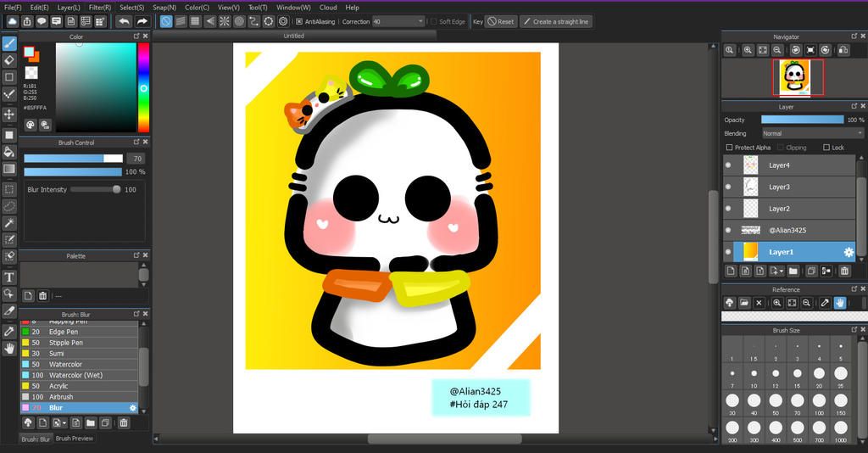The width and height of the screenshot is (868, 453).
Task: Open the Filter menu
Action: pyautogui.click(x=100, y=7)
